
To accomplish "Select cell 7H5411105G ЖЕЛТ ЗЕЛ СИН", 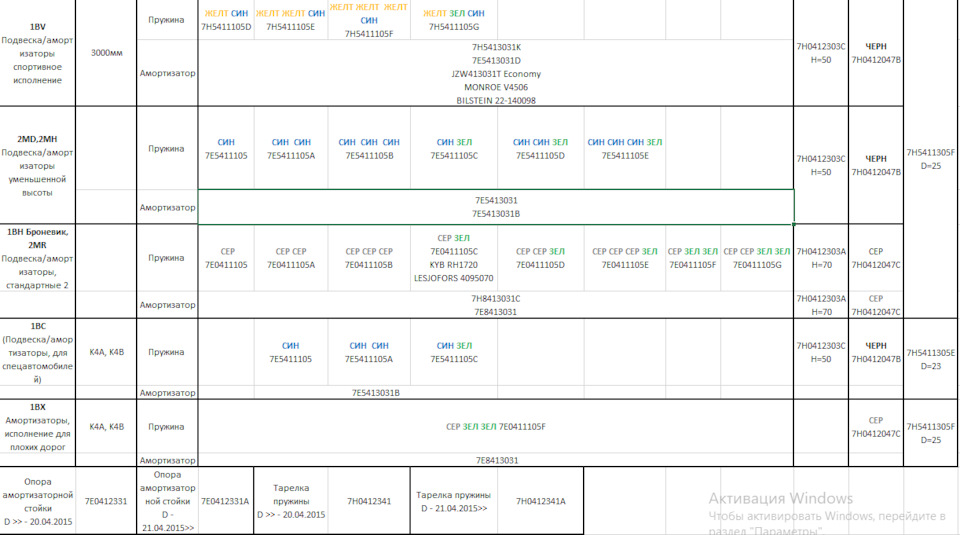I will coord(454,20).
